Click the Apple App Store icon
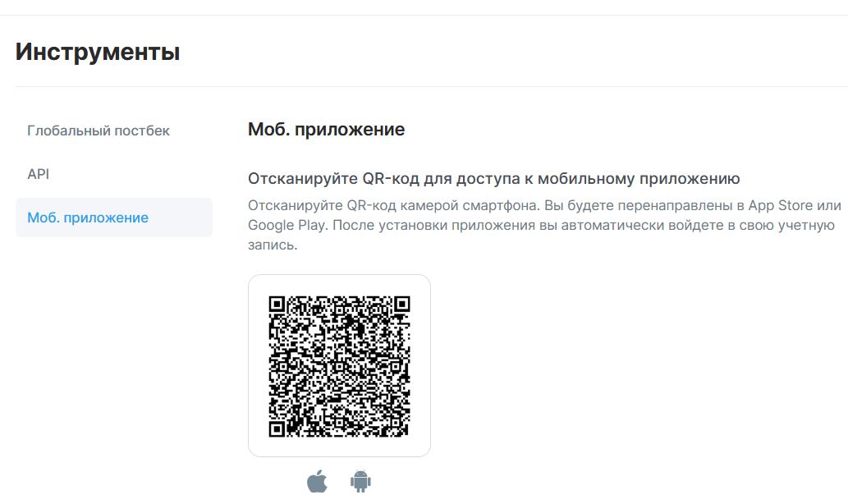The image size is (848, 504). tap(317, 481)
